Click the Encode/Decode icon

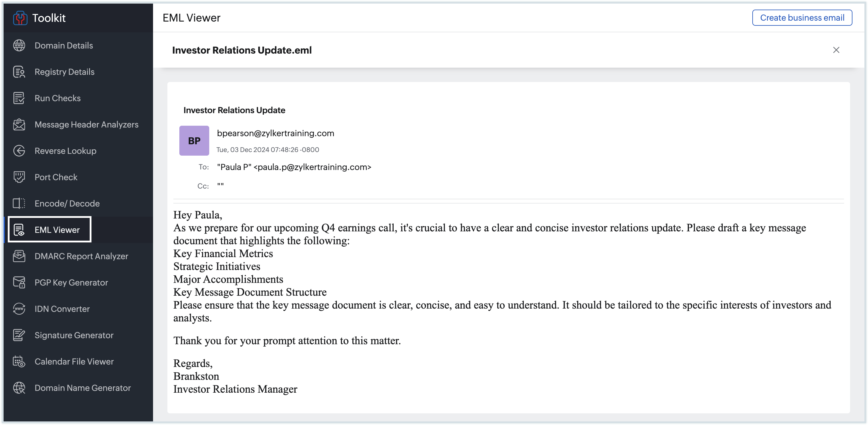pyautogui.click(x=19, y=204)
